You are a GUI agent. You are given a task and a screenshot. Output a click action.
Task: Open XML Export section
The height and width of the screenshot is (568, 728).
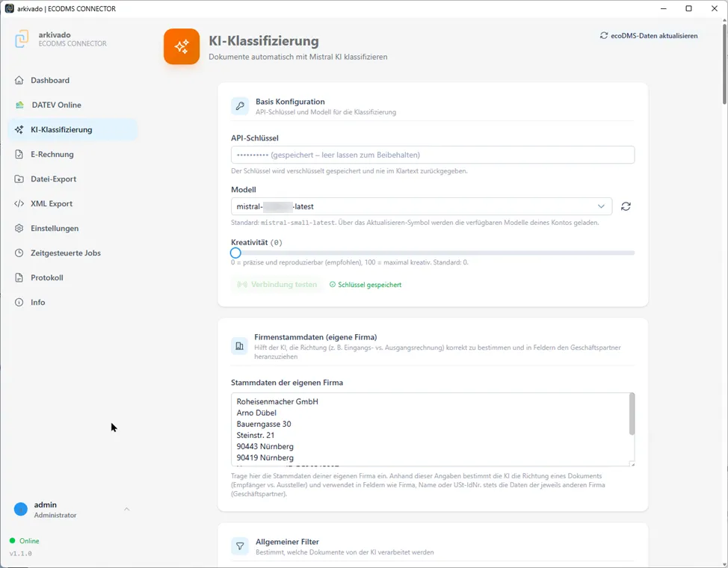coord(73,203)
